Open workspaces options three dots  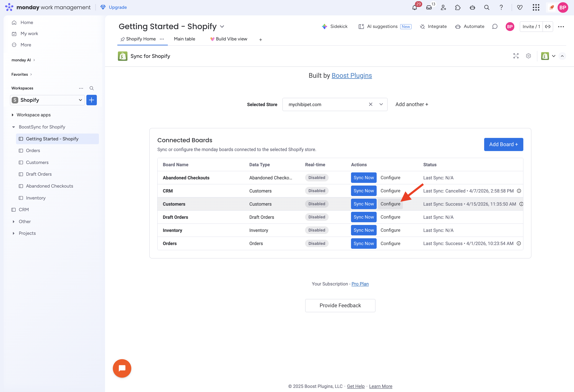81,88
